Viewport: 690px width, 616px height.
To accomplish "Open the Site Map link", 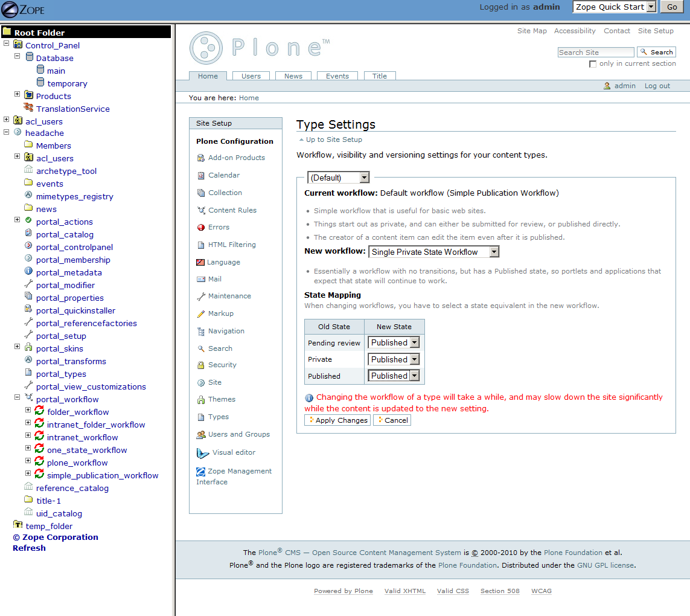I will (x=532, y=31).
